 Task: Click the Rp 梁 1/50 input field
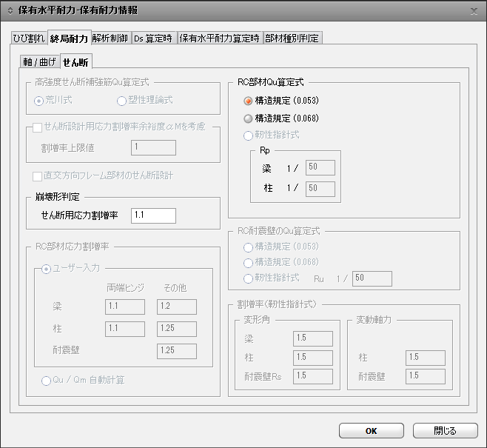pos(320,168)
